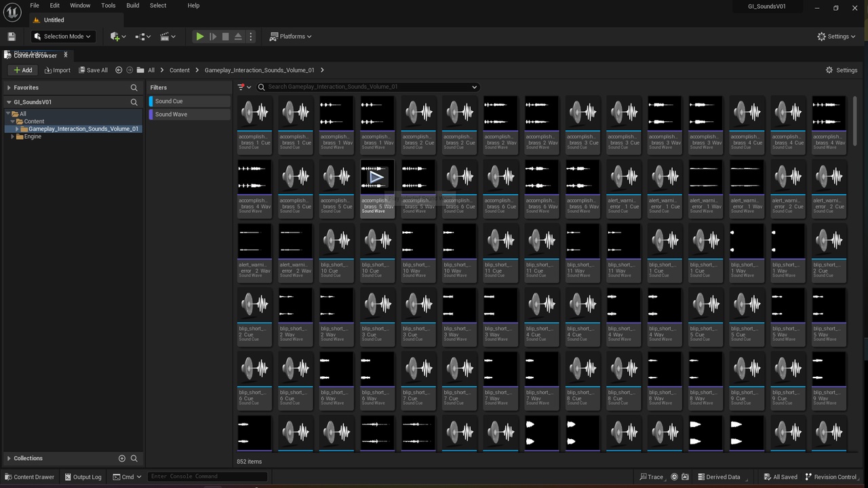The image size is (868, 488).
Task: Open the Cinematics clapperboard dropdown
Action: [x=167, y=37]
